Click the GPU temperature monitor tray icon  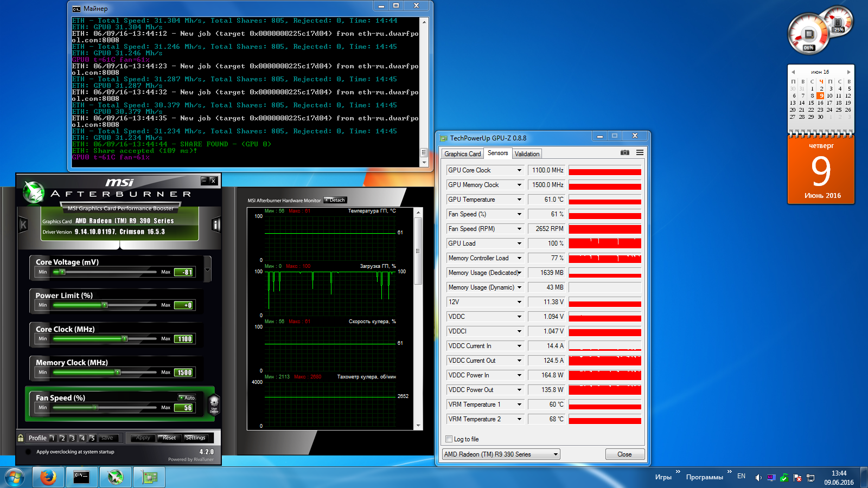click(771, 478)
